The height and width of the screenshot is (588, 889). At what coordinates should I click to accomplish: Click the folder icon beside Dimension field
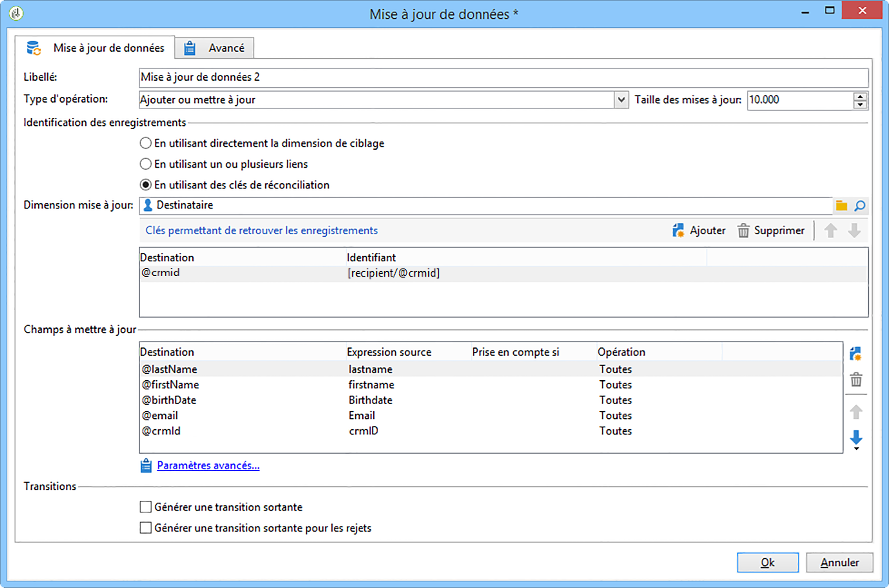841,206
